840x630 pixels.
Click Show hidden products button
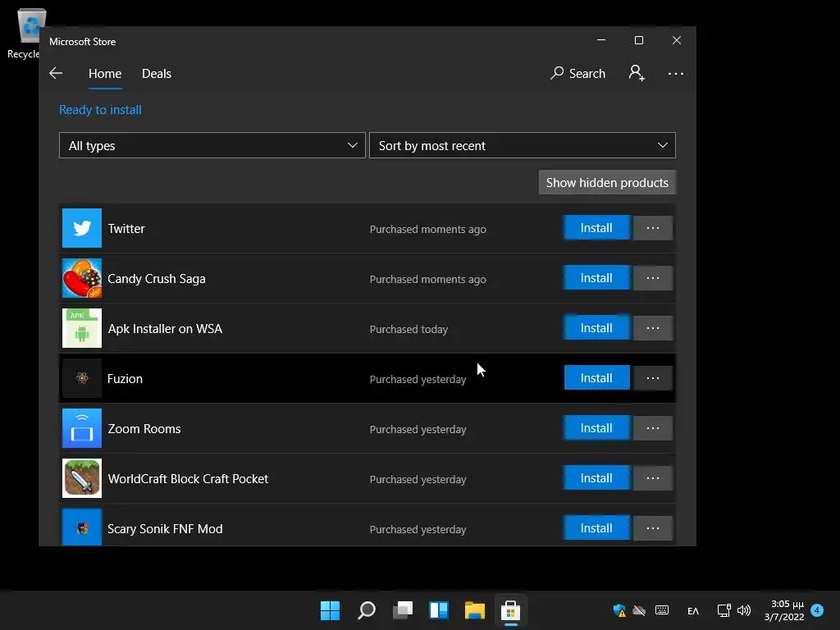click(x=607, y=183)
